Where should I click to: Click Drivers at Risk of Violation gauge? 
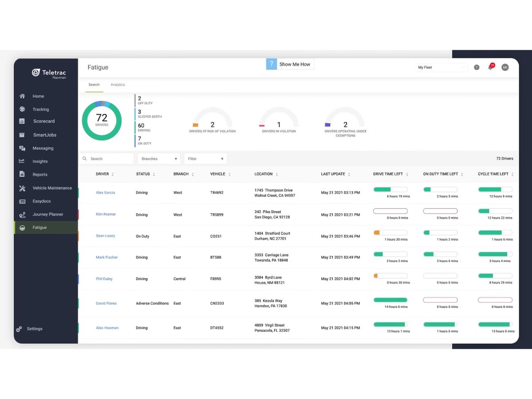click(x=212, y=120)
